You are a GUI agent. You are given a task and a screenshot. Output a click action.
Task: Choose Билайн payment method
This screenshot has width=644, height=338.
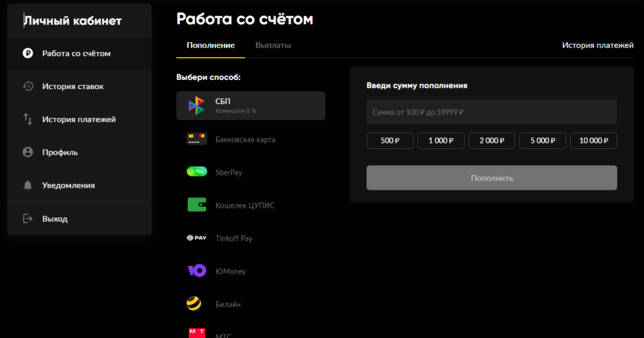coord(250,304)
